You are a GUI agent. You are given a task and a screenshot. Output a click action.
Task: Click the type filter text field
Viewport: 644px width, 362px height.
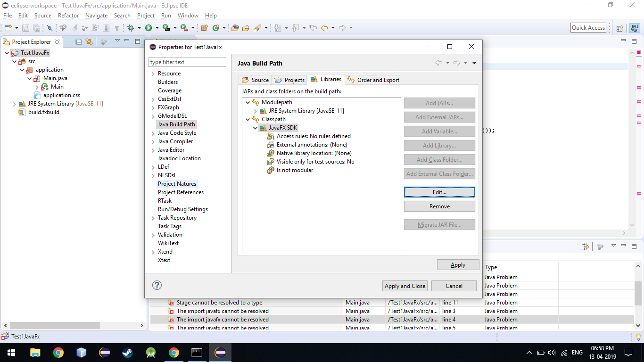coord(187,62)
